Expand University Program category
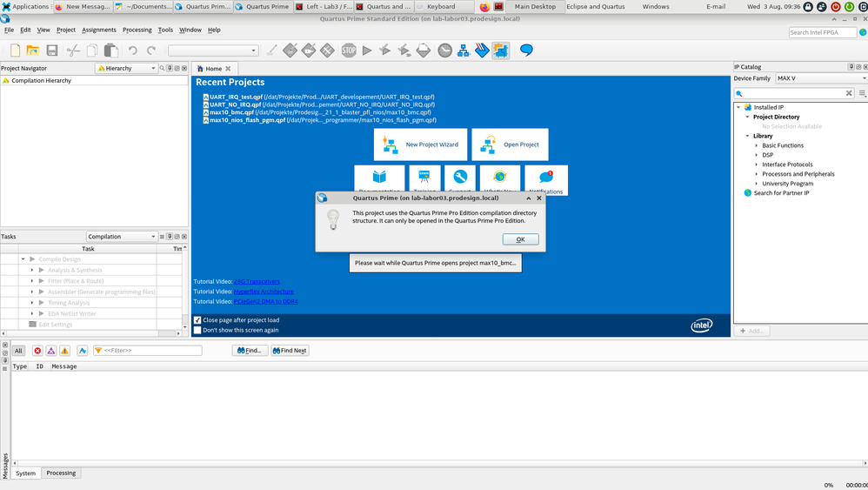Viewport: 868px width, 490px height. pyautogui.click(x=757, y=184)
